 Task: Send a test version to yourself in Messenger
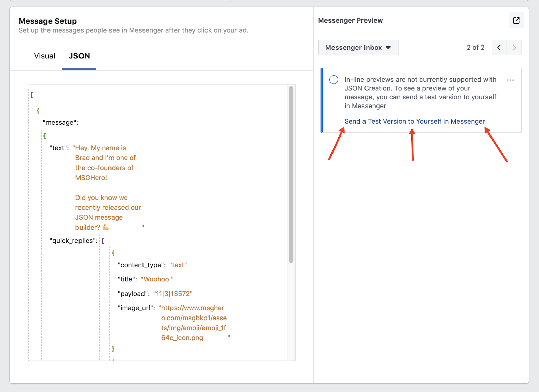pos(415,121)
